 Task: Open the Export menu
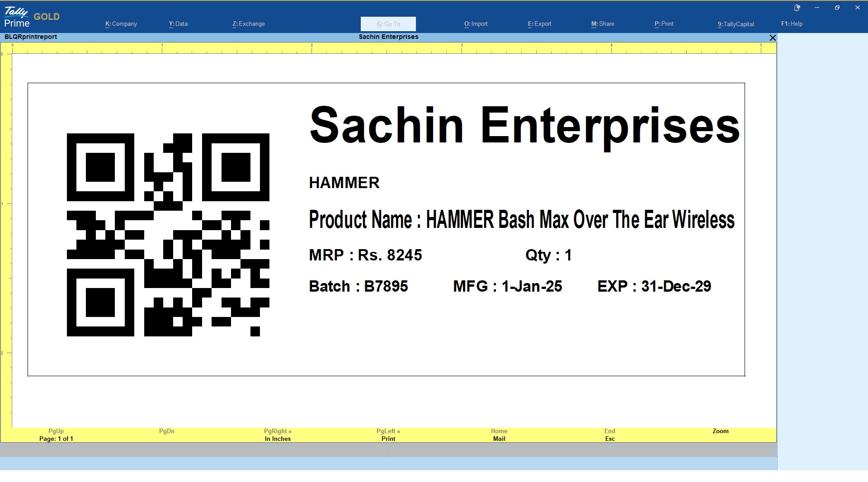[539, 24]
